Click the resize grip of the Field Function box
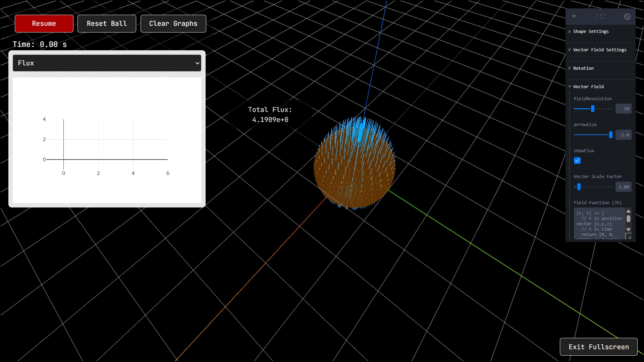The image size is (644, 362). [630, 237]
